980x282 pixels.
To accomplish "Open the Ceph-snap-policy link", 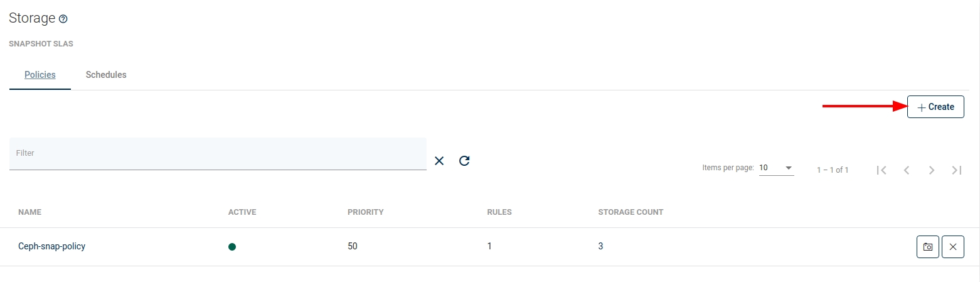I will (x=51, y=246).
